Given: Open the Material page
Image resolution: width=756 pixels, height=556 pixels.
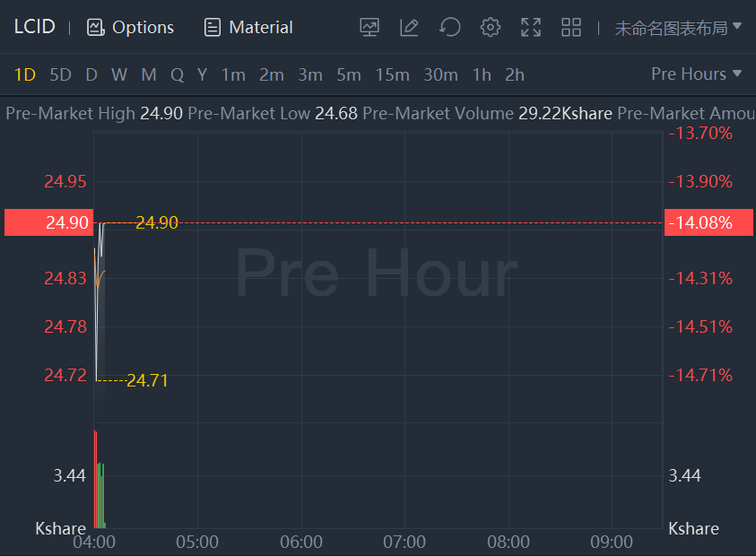Looking at the screenshot, I should [x=248, y=27].
